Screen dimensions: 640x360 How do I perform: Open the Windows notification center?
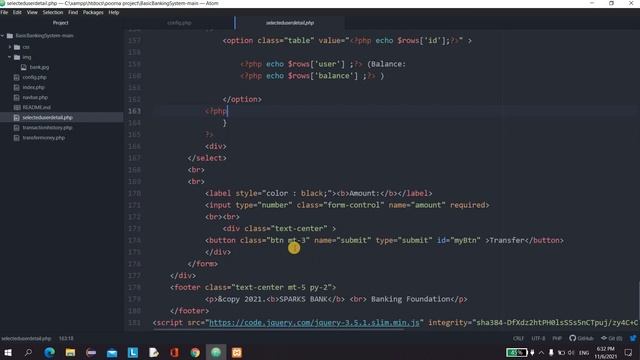[x=628, y=353]
